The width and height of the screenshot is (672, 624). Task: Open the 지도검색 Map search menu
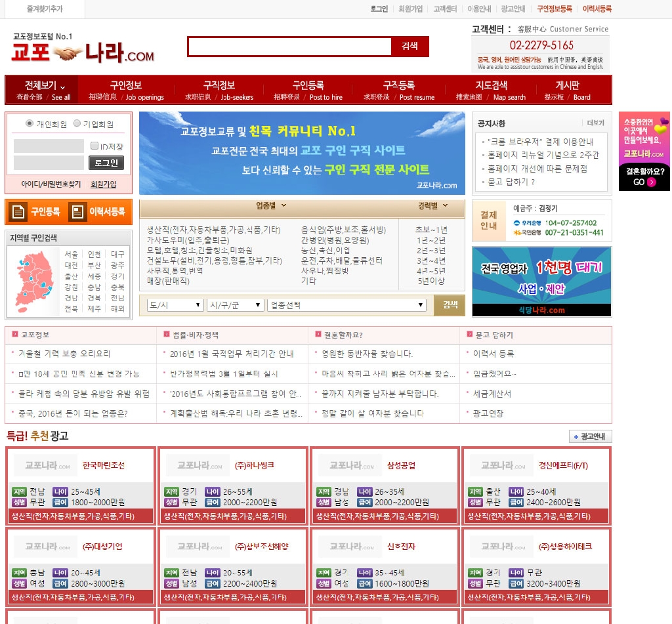491,91
